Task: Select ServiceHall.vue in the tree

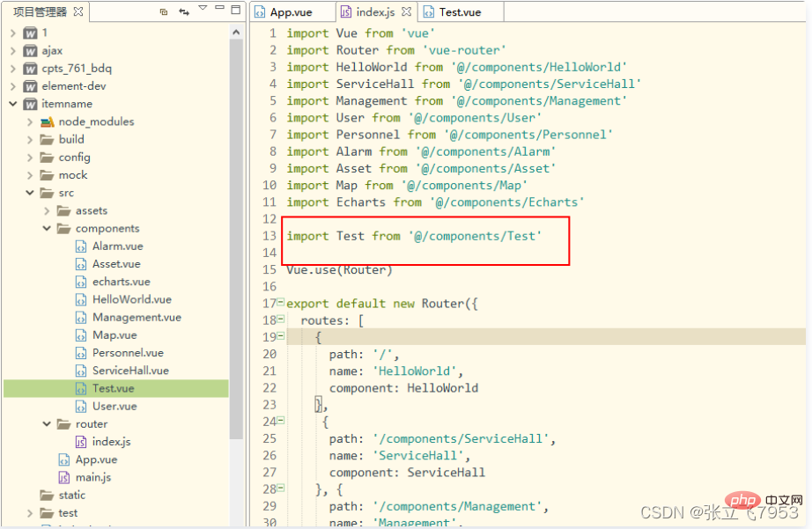Action: [130, 371]
